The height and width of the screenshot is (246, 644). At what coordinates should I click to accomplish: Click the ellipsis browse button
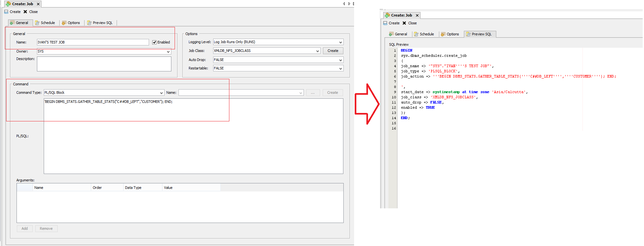[x=313, y=93]
